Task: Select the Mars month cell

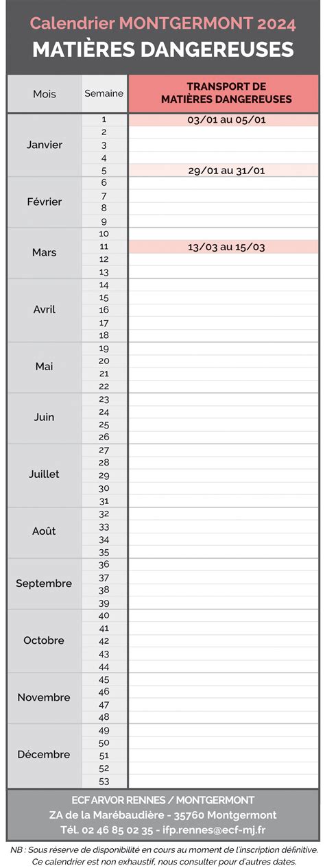Action: click(x=45, y=253)
